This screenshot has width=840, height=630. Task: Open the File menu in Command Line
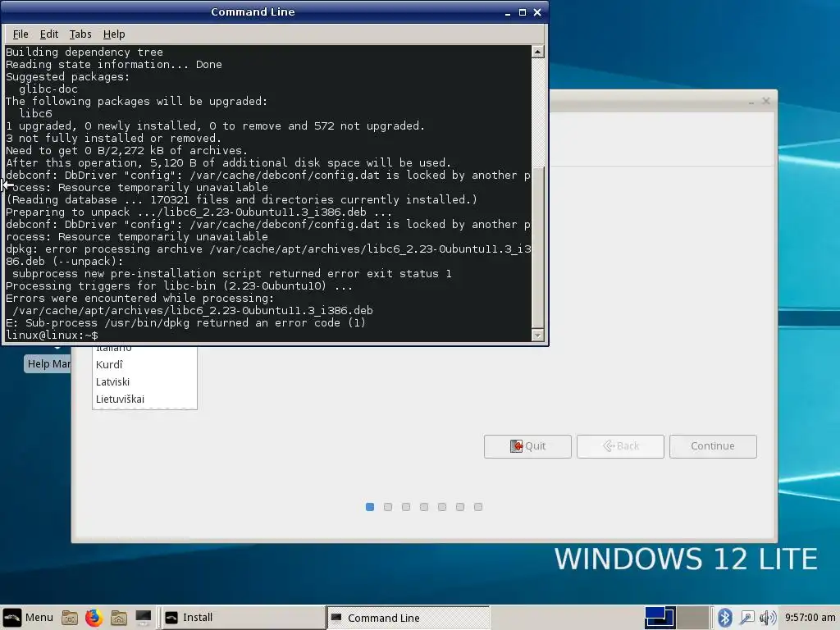(x=21, y=34)
